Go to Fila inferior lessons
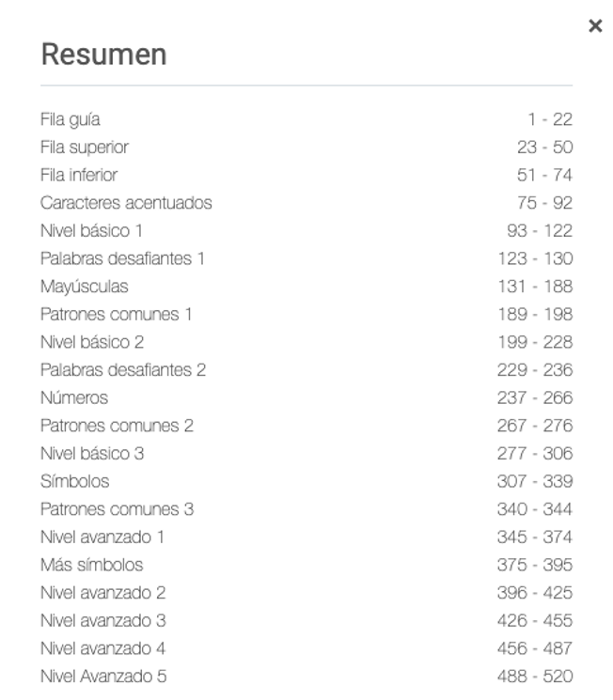Viewport: 613px width, 700px height. [79, 175]
